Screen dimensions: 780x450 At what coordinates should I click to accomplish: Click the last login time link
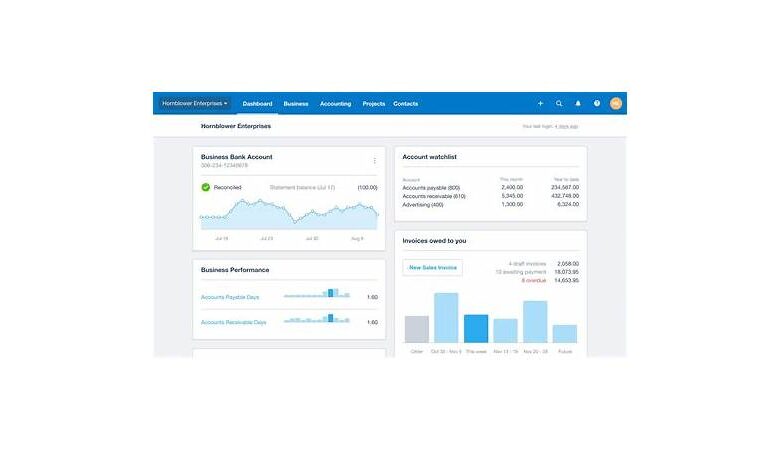coord(567,127)
